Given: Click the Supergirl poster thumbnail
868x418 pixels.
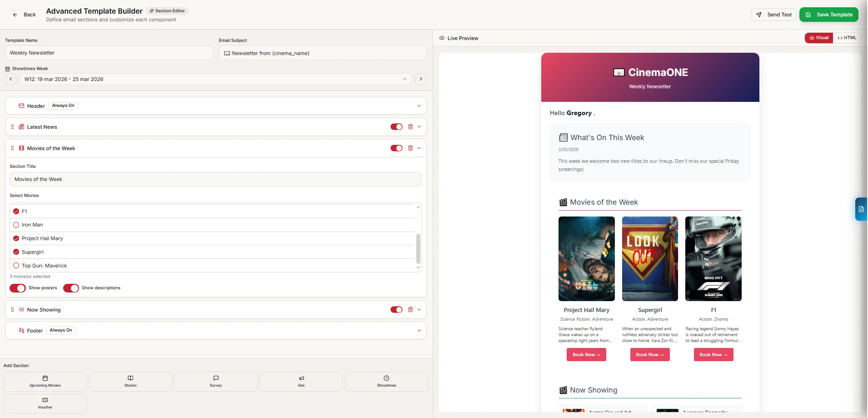Looking at the screenshot, I should click(650, 259).
